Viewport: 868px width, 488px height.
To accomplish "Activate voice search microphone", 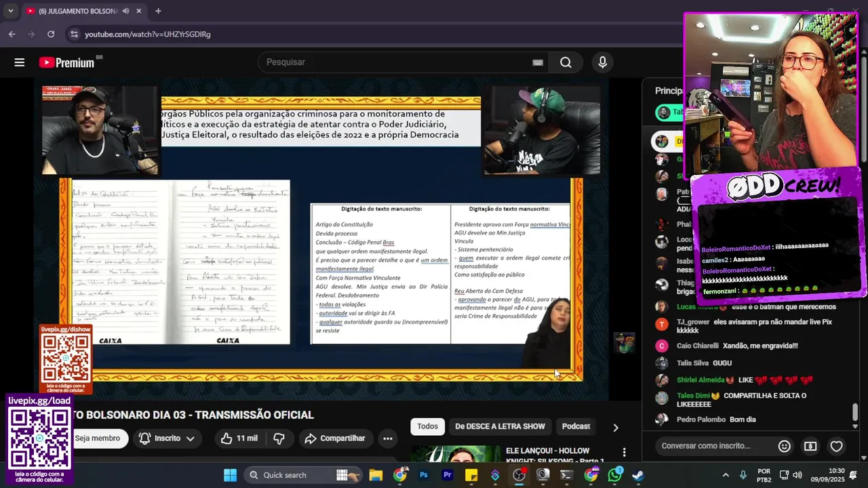I will point(602,62).
